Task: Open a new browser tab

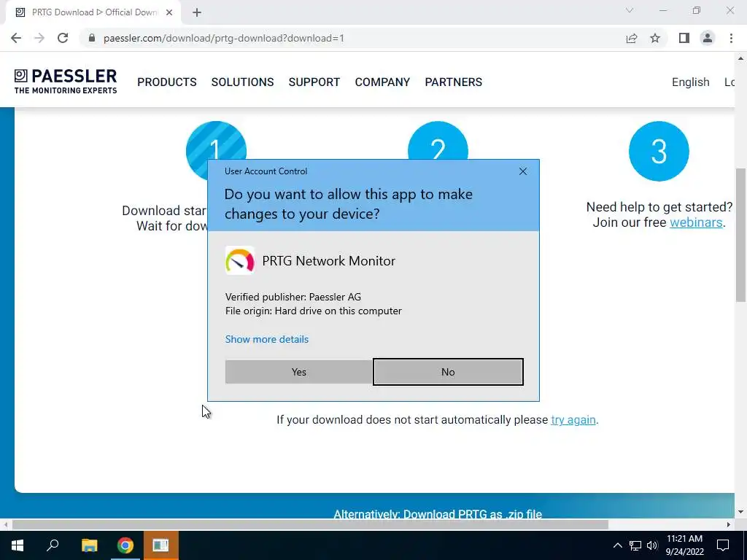Action: [197, 12]
